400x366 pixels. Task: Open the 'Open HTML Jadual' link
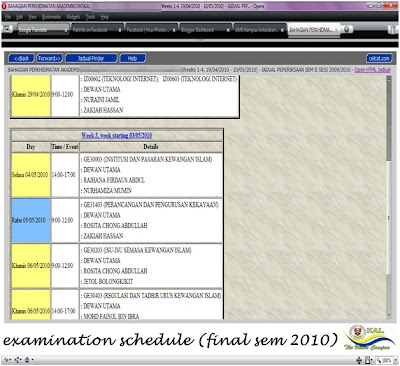pyautogui.click(x=372, y=70)
